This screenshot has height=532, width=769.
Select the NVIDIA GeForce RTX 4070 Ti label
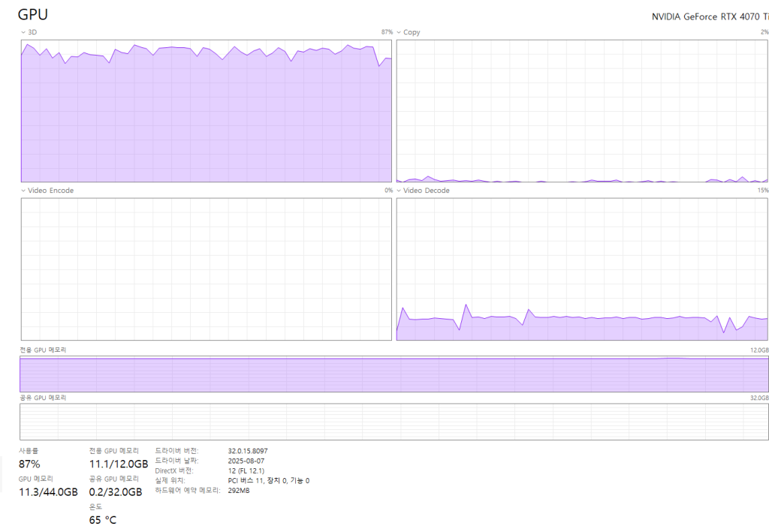tap(710, 16)
